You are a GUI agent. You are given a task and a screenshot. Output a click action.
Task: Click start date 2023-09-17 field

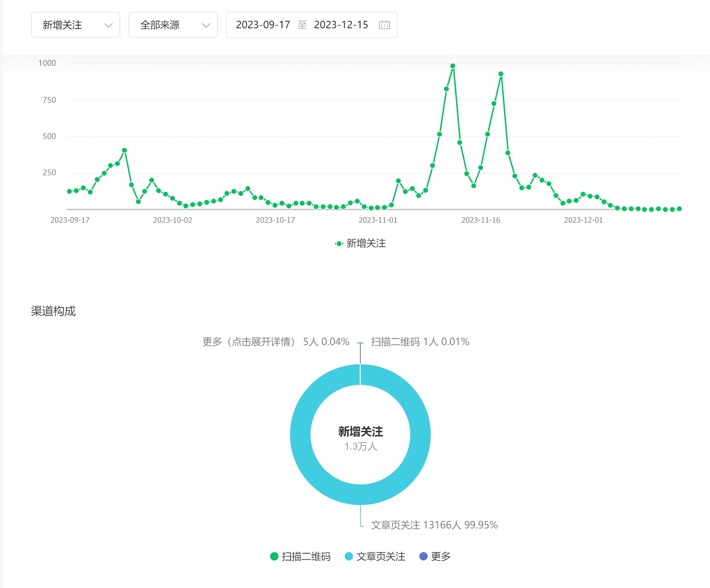pyautogui.click(x=263, y=25)
